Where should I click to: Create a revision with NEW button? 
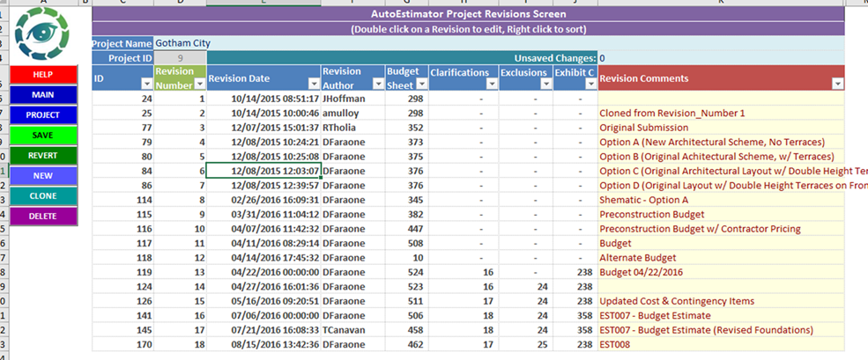point(43,176)
